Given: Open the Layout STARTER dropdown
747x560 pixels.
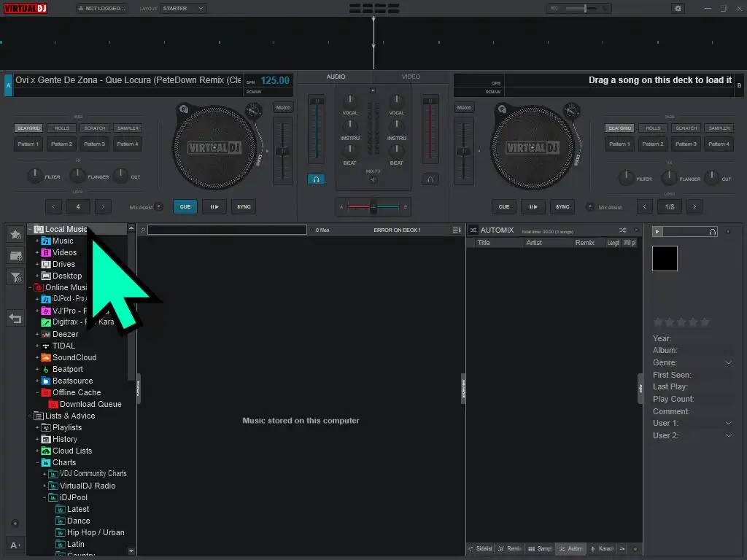Looking at the screenshot, I should [183, 8].
